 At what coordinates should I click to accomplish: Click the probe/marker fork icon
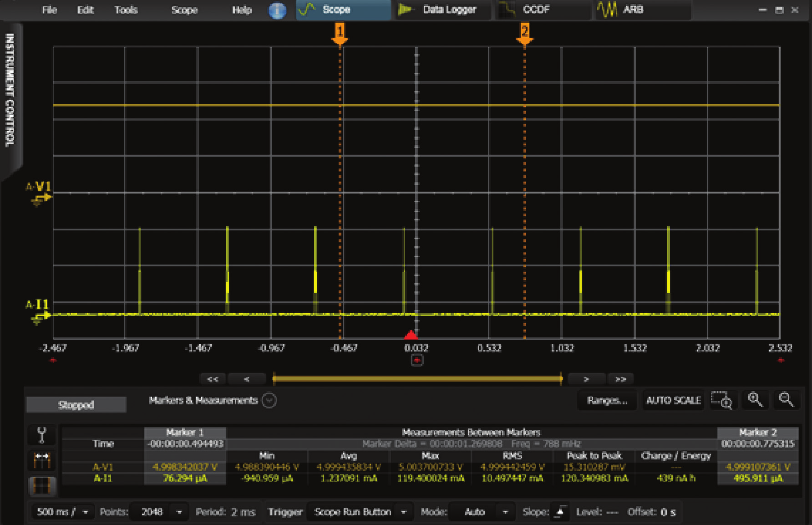tap(42, 435)
